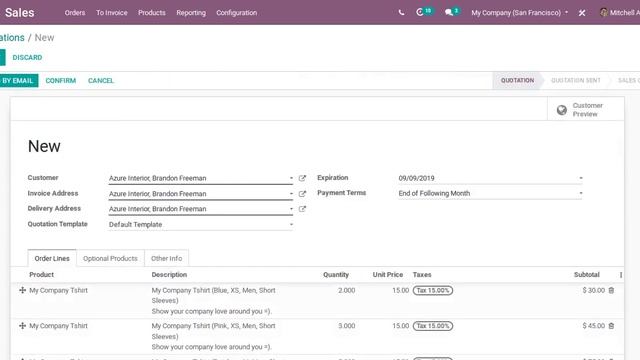Open the phone call icon
640x360 pixels.
pos(401,13)
